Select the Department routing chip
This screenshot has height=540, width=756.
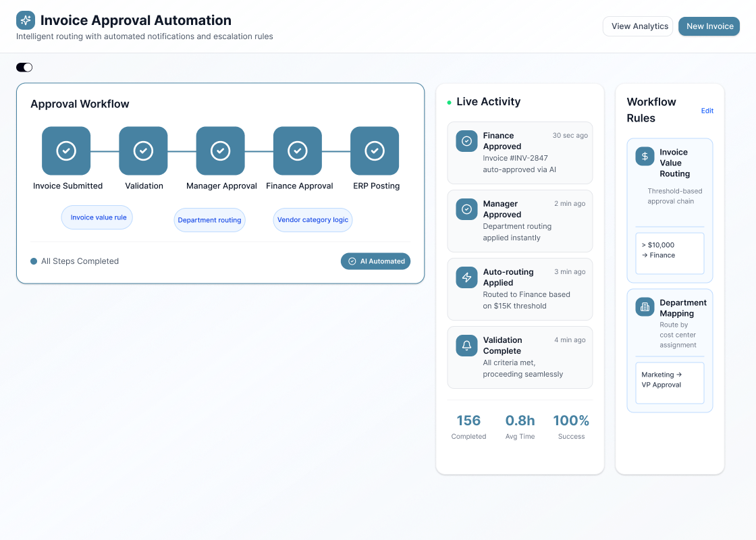[209, 220]
